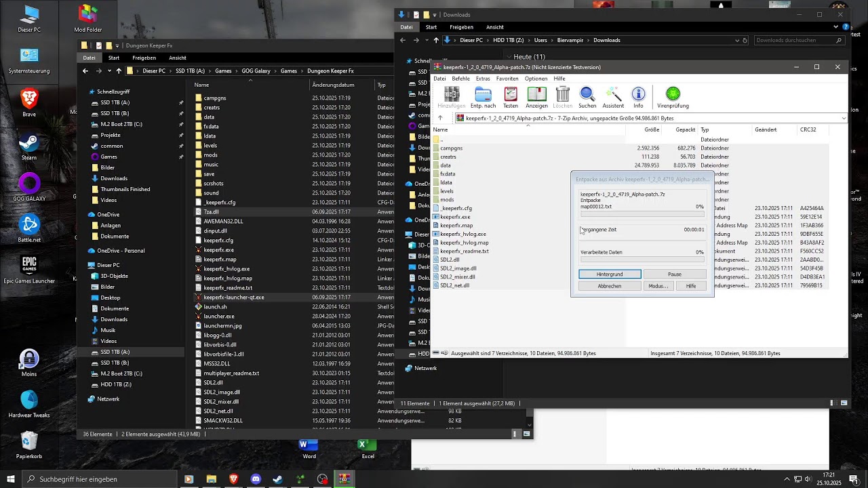Click the Anzeigen book icon

point(536,98)
